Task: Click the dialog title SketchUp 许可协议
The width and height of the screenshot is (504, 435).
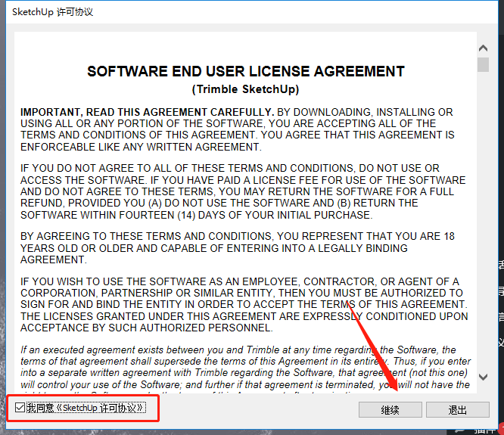Action: click(53, 12)
